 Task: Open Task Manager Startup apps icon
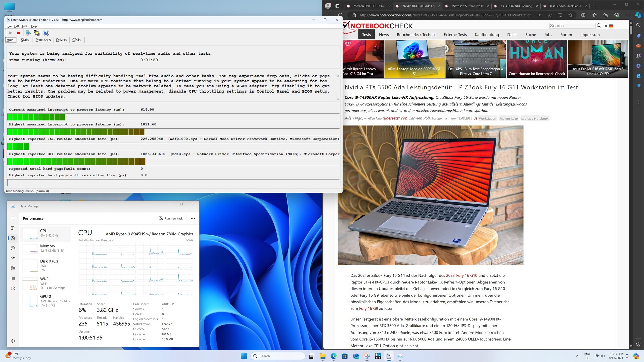click(13, 258)
